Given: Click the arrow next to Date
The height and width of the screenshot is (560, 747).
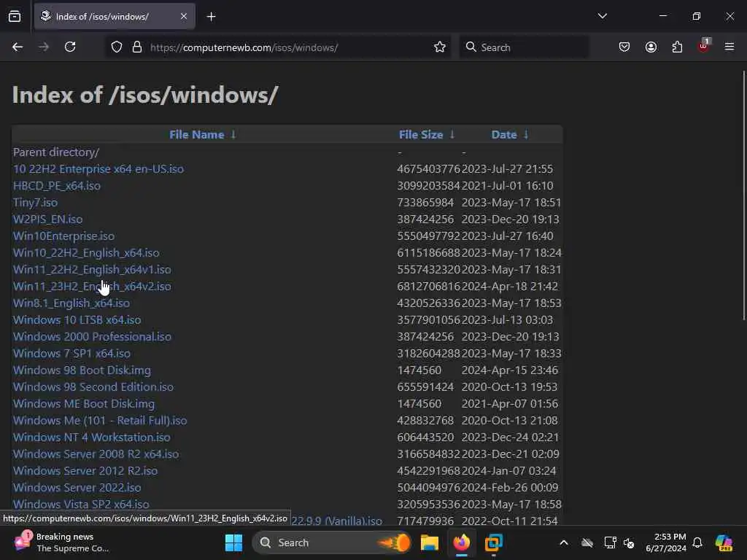Looking at the screenshot, I should (x=526, y=135).
